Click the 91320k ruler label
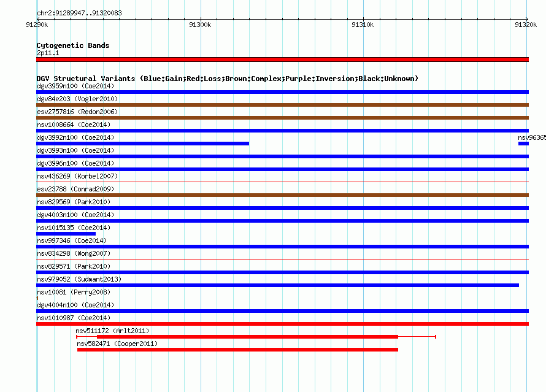This screenshot has width=546, height=392. click(526, 25)
